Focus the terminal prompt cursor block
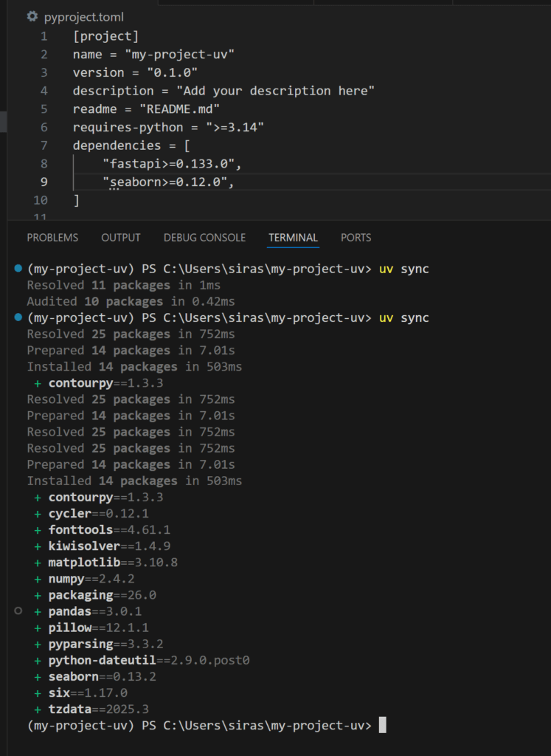The image size is (551, 756). coord(382,726)
